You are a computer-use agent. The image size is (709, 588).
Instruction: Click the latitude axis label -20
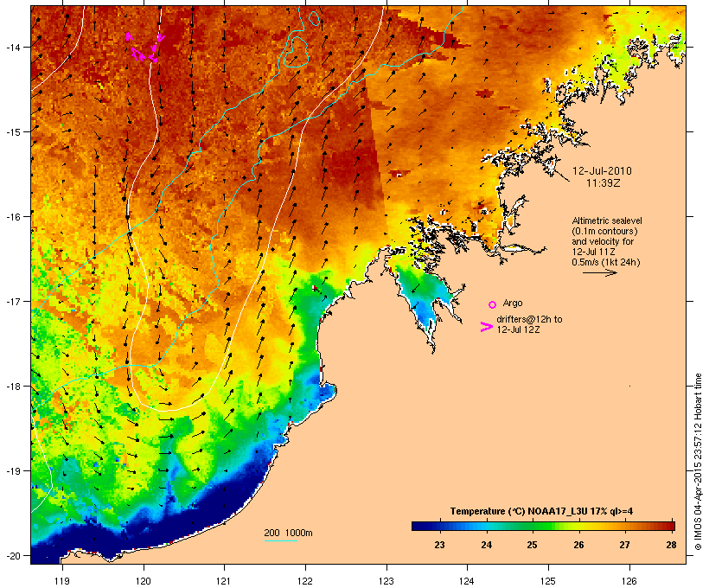point(12,556)
